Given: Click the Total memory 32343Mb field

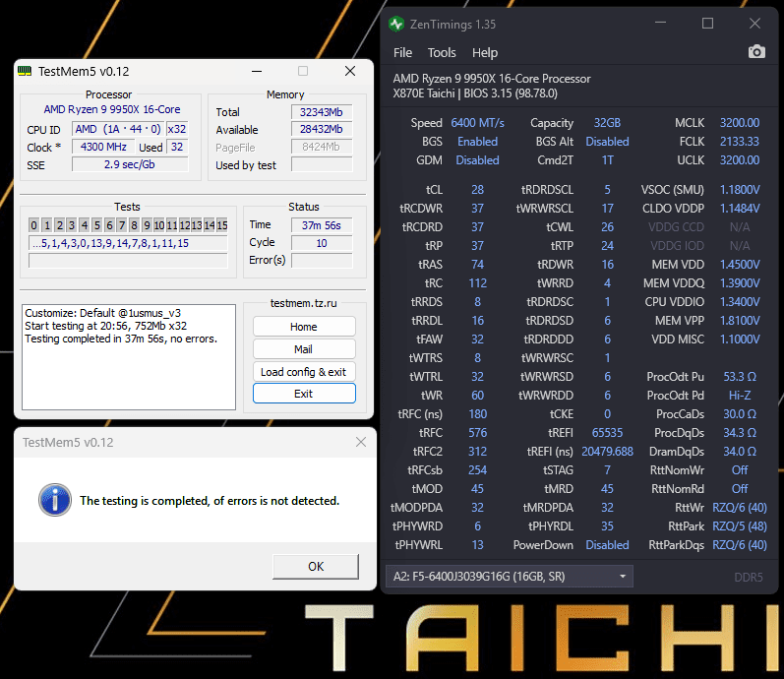Looking at the screenshot, I should pos(322,112).
